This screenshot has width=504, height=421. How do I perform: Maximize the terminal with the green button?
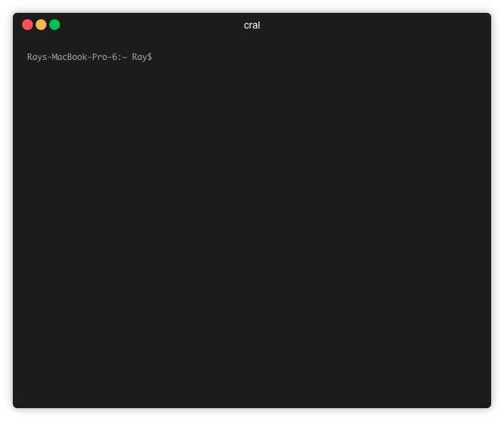click(55, 25)
